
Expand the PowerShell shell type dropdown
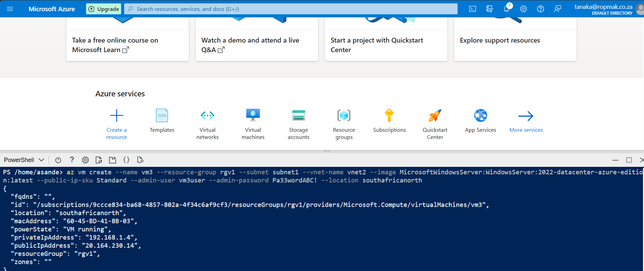(x=24, y=160)
